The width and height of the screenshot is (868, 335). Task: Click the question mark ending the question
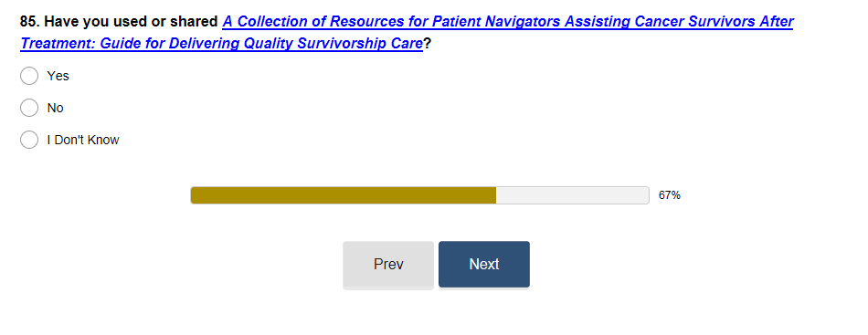427,44
